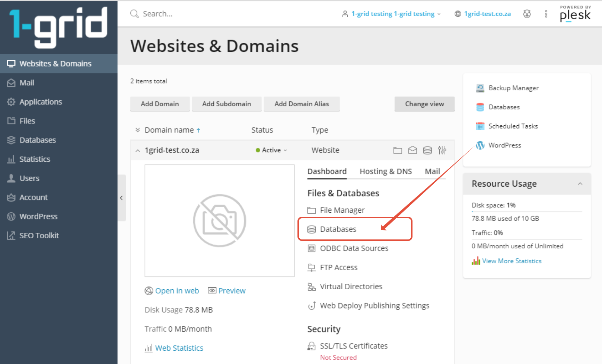Click the hosting settings sliders icon
Viewport: 602px width, 364px height.
pos(442,150)
